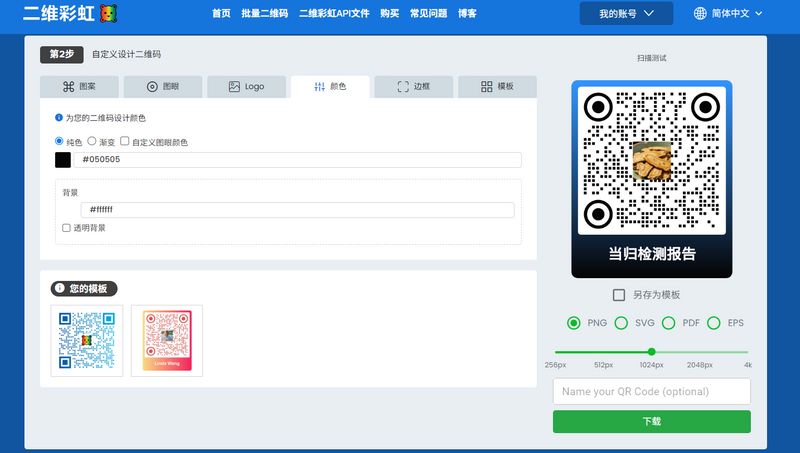Click the info icon in 您的模板 badge
Image resolution: width=800 pixels, height=453 pixels.
[x=60, y=288]
